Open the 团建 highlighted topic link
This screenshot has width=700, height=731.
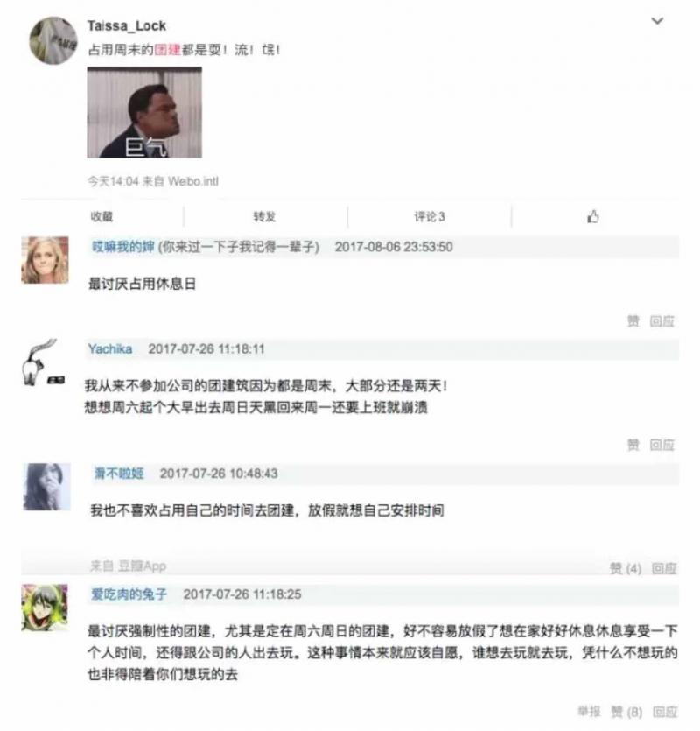[167, 49]
